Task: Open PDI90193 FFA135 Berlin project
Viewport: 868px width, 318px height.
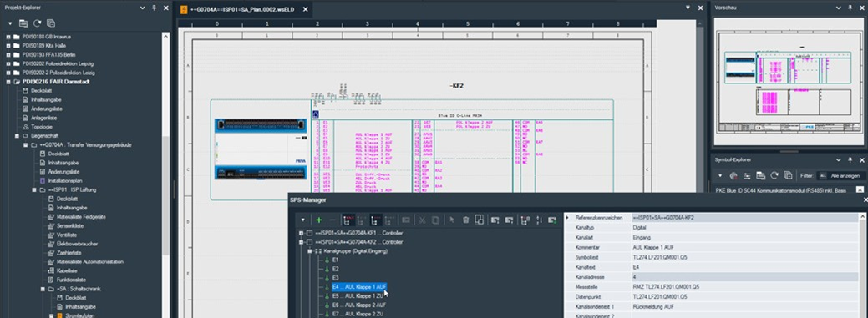Action: tap(48, 55)
